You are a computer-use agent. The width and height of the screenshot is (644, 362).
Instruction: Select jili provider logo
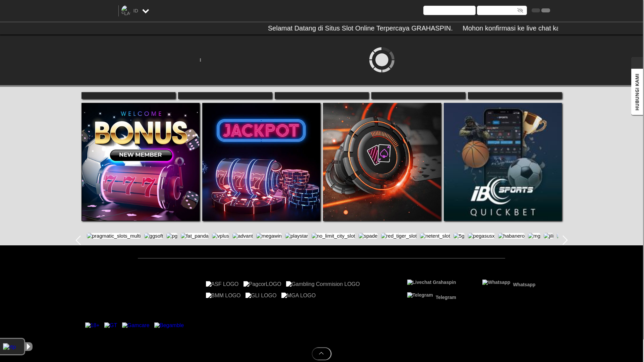point(549,236)
